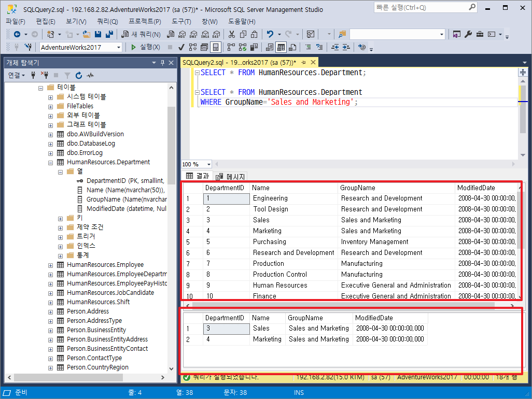
Task: Display the estimated execution plan
Action: click(x=193, y=47)
